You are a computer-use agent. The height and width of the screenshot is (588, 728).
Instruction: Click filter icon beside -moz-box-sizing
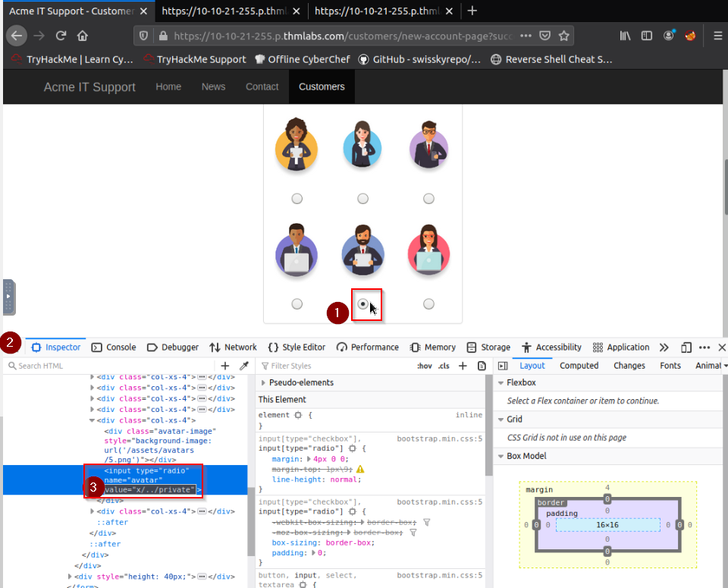coord(413,533)
